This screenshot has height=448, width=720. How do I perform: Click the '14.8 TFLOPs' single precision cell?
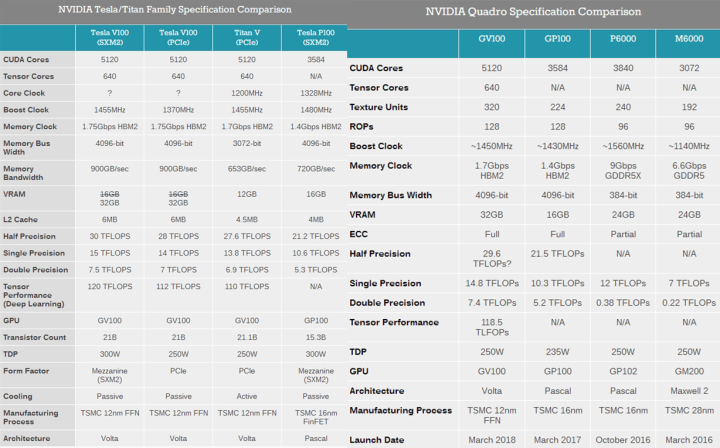pyautogui.click(x=492, y=283)
